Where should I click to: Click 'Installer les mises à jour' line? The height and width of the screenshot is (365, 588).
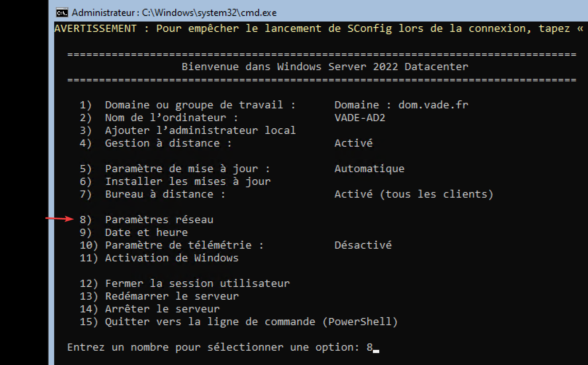[x=188, y=181]
